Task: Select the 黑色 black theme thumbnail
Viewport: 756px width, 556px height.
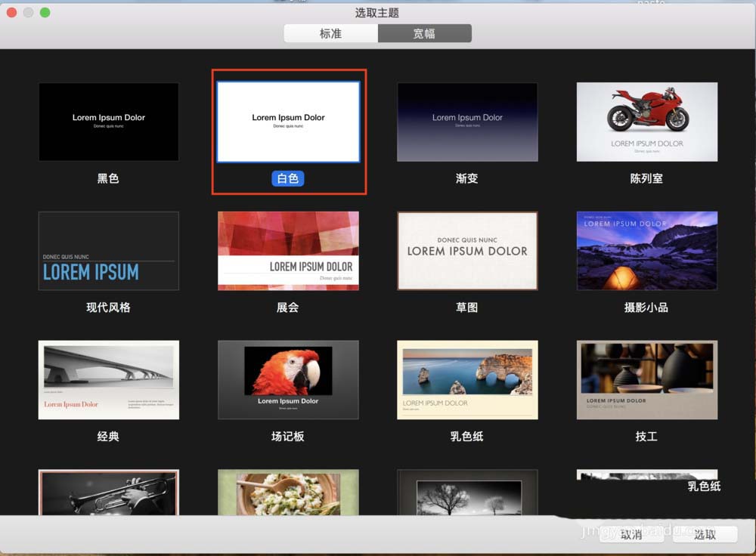Action: 109,122
